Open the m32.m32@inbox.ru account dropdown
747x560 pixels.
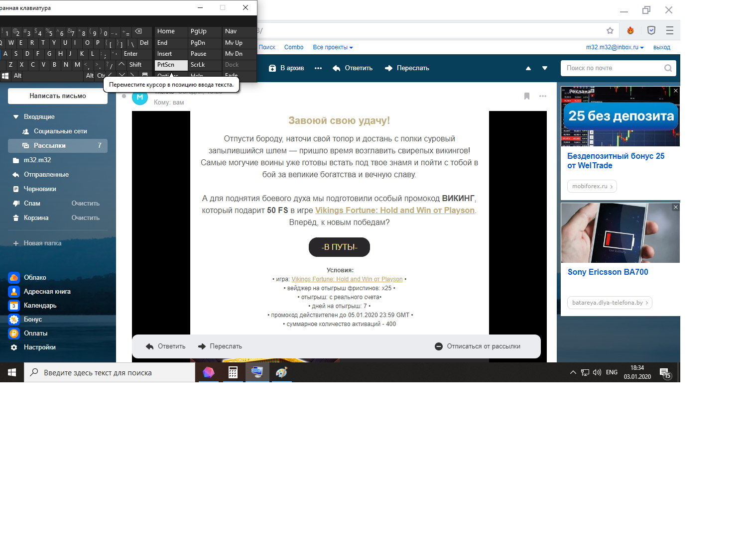point(615,47)
